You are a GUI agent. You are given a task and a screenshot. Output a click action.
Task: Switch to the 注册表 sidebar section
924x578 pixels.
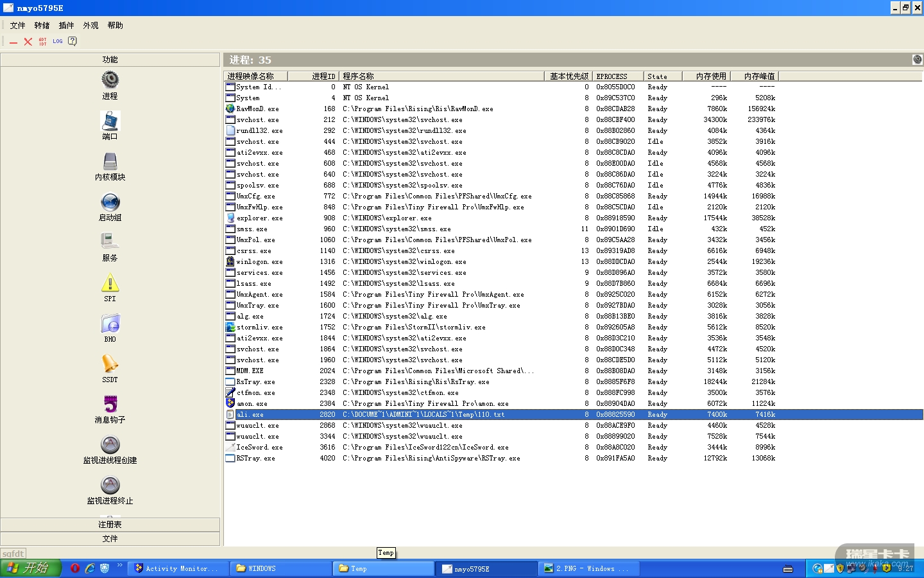pos(110,525)
